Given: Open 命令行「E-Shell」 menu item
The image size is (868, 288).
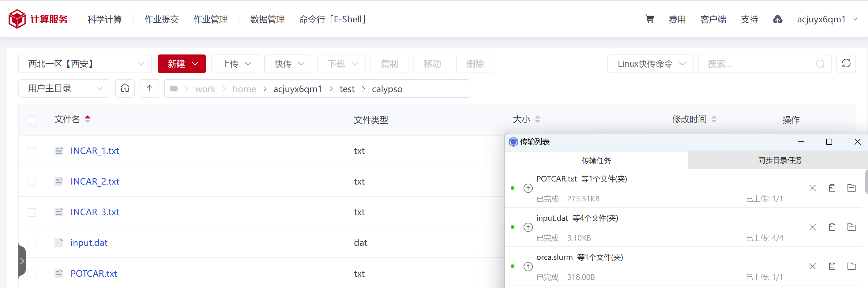Looking at the screenshot, I should coord(333,19).
